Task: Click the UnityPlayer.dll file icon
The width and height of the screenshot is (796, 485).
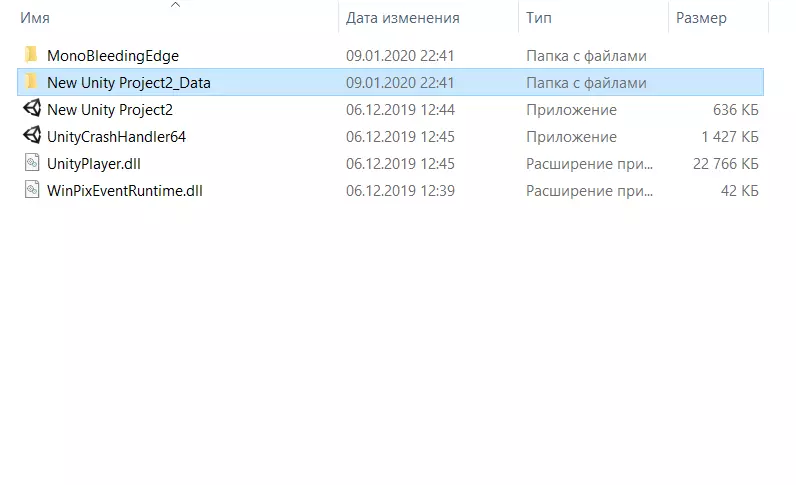Action: coord(32,163)
